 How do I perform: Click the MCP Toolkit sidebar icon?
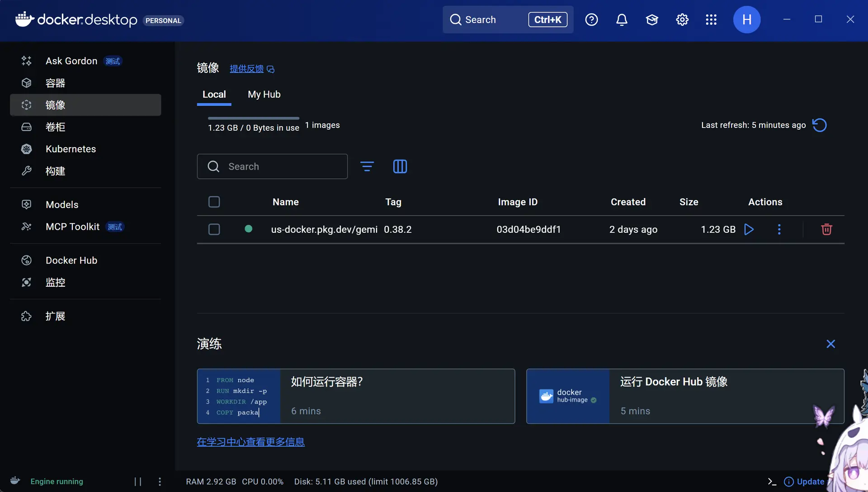(x=27, y=227)
